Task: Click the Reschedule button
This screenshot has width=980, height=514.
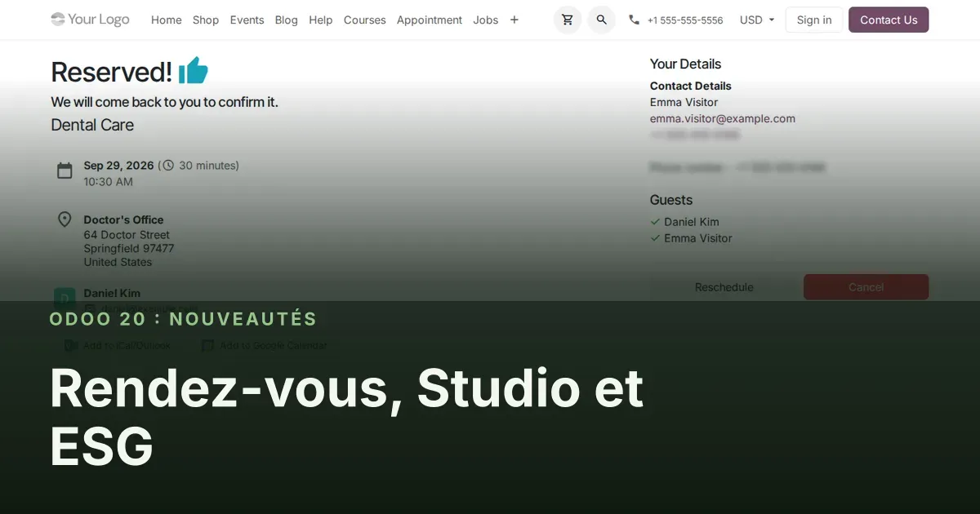Action: [x=724, y=287]
